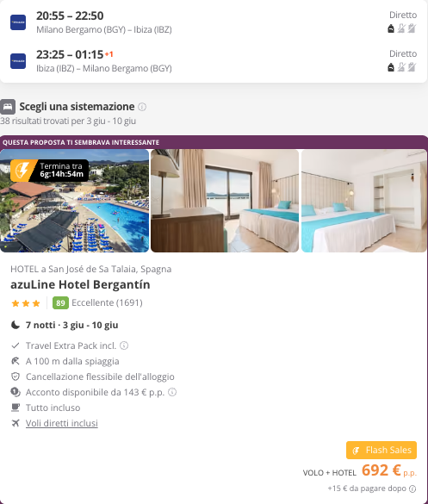
Task: Open the twin beds room photo
Action: pyautogui.click(x=364, y=201)
